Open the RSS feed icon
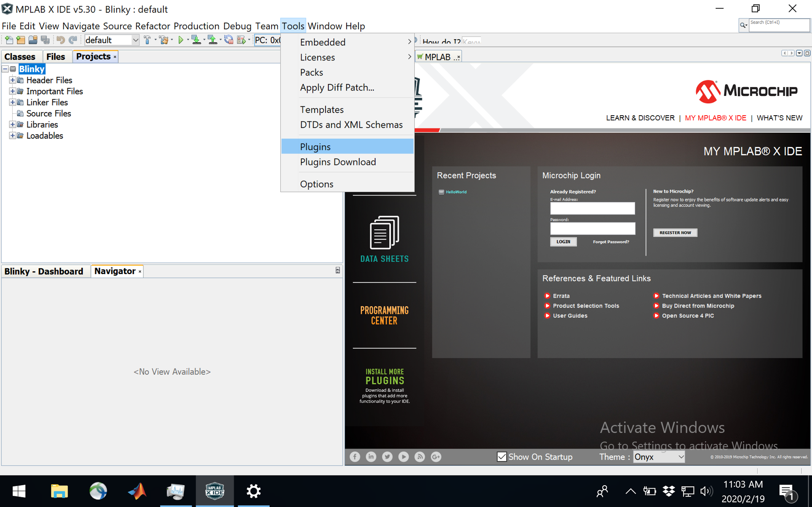 click(x=420, y=457)
